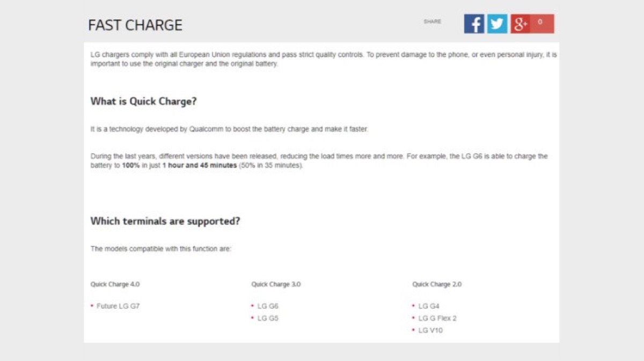
Task: Click the sentence mentioning Qualcomm technology
Action: click(229, 129)
